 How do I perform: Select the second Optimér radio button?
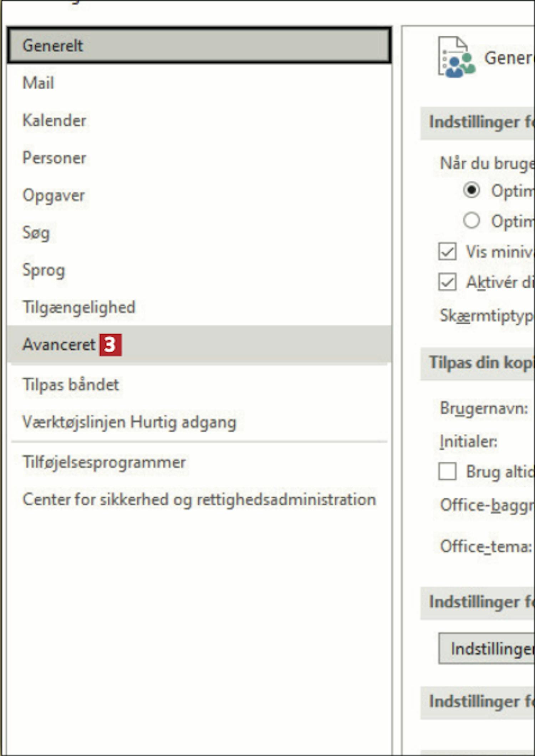coord(472,220)
